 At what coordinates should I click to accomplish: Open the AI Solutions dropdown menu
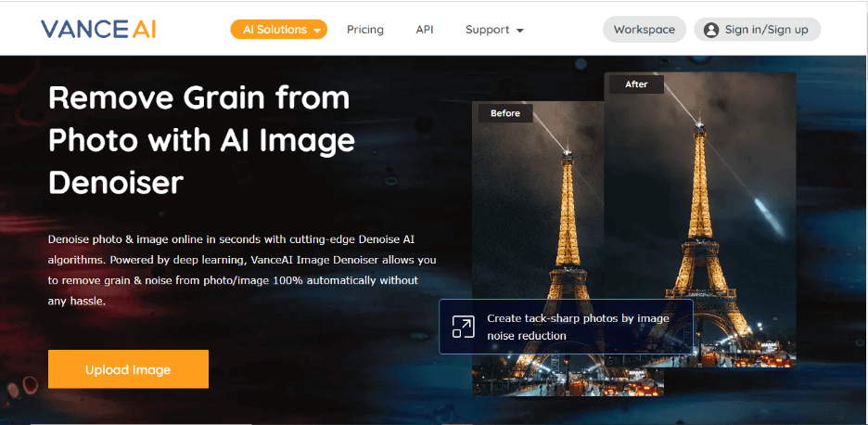coord(279,30)
